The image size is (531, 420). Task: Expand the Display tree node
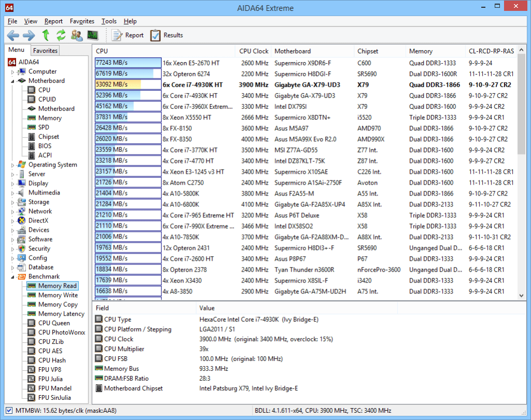pyautogui.click(x=13, y=184)
